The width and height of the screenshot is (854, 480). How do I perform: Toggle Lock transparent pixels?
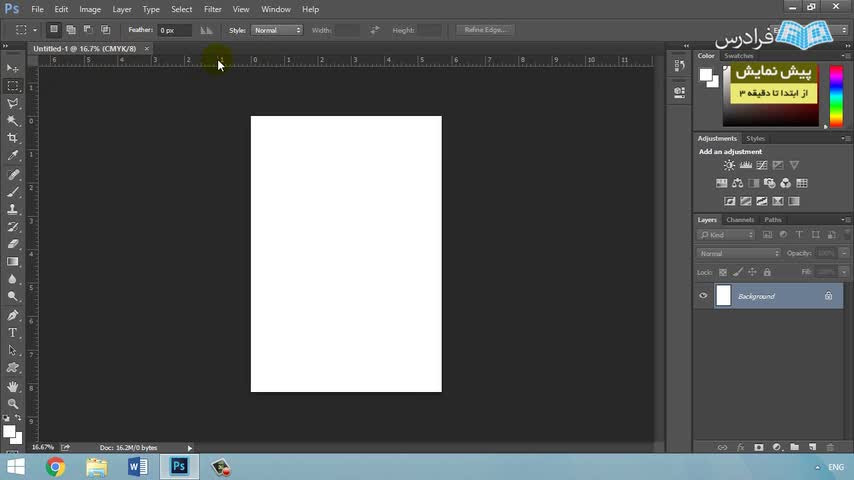723,272
